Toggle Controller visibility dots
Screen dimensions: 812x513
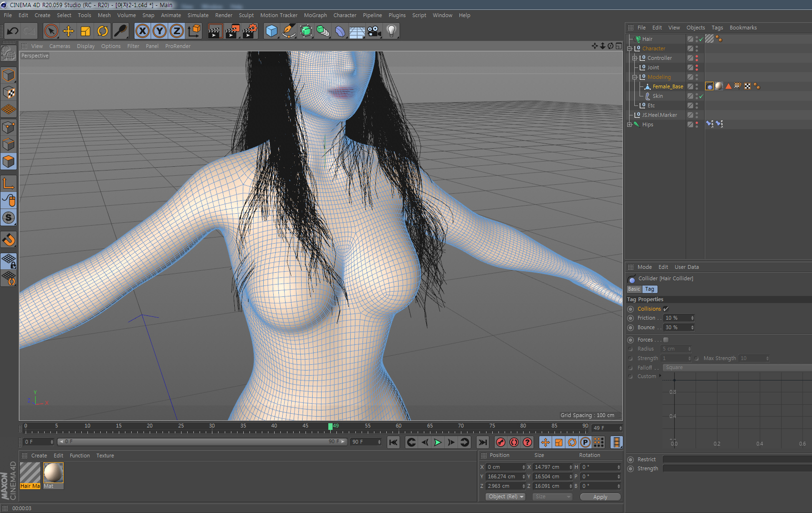point(697,58)
